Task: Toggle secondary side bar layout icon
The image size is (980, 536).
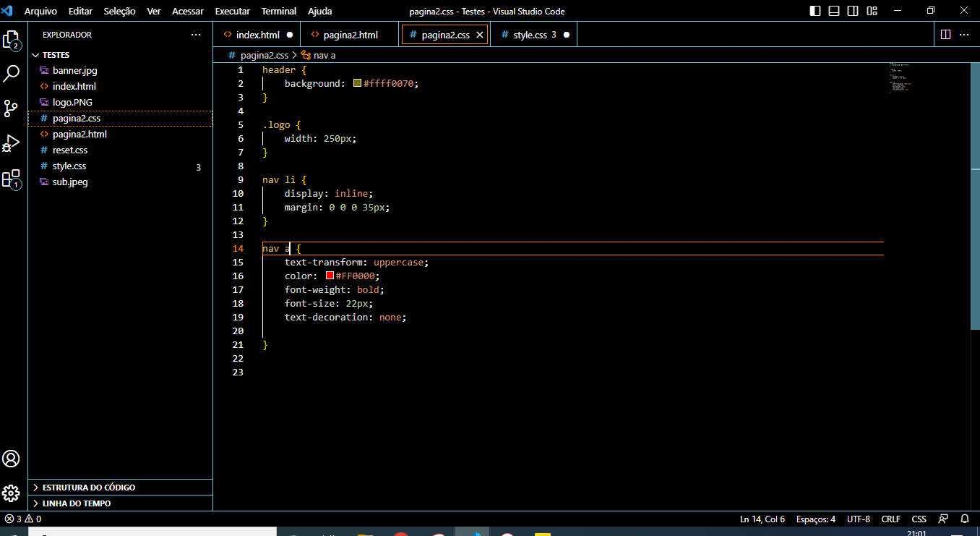Action: pyautogui.click(x=853, y=11)
